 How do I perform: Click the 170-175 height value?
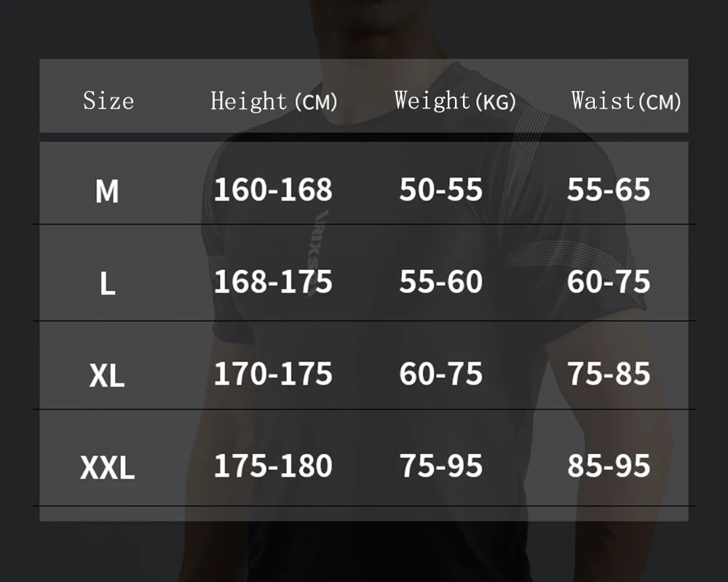pos(273,373)
